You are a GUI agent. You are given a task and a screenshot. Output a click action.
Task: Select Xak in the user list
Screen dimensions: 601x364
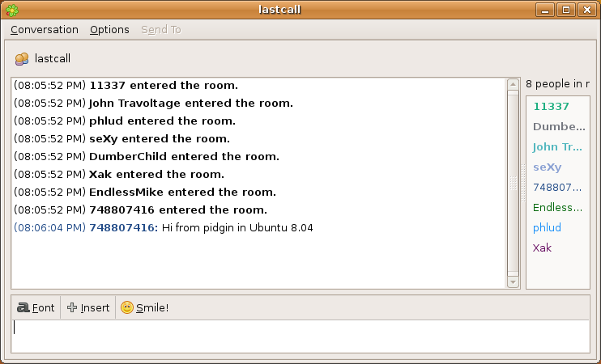pos(542,248)
